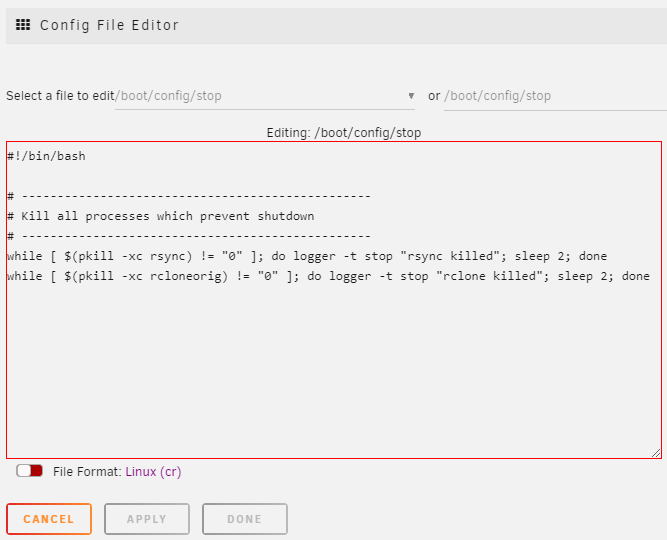This screenshot has width=667, height=540.
Task: Click the 'Kill all processes which prevent shutdown' comment
Action: 161,216
